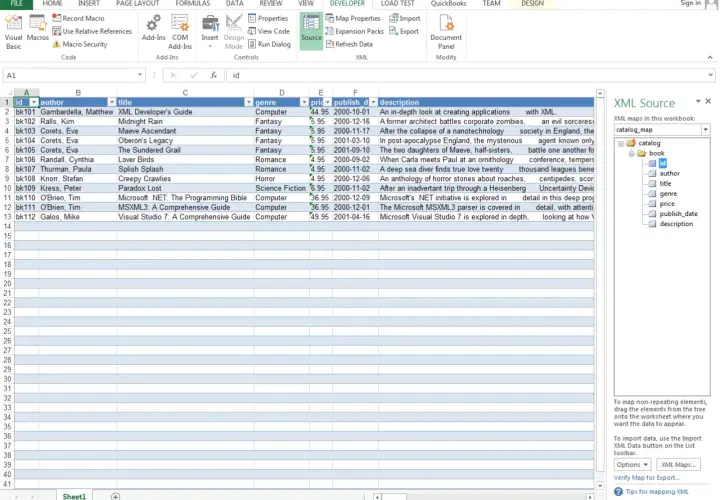Open the FILE tab

click(16, 4)
